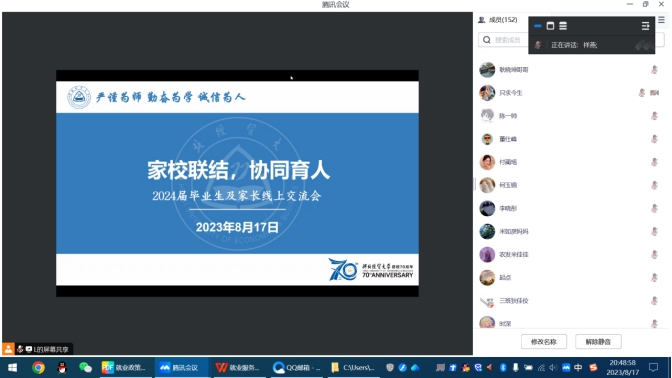
Task: Click 解除静音 unmute button
Action: [598, 342]
